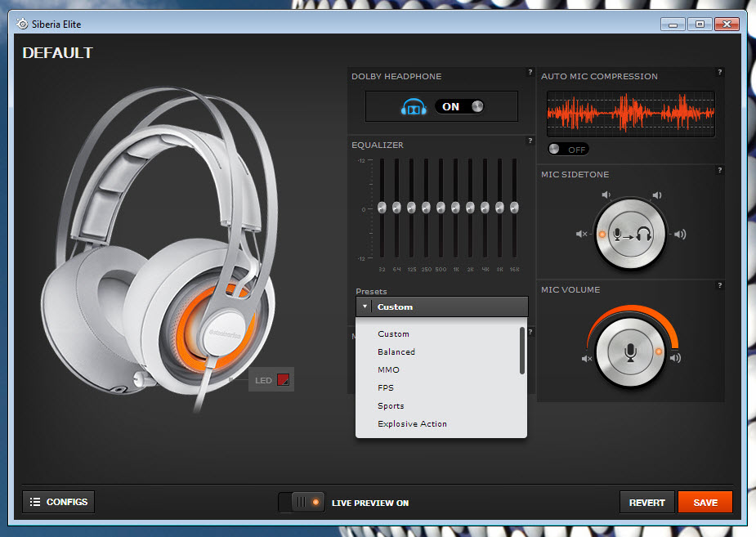Click the 16K equalizer slider handle

pyautogui.click(x=514, y=208)
